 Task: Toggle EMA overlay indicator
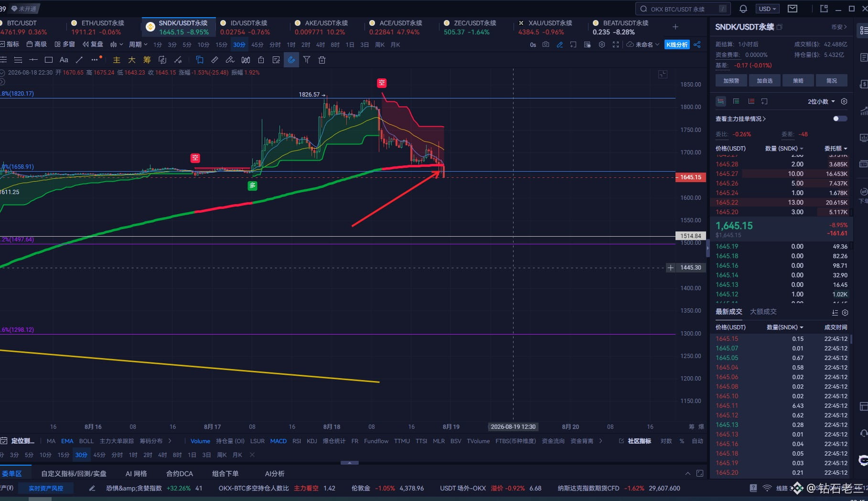pyautogui.click(x=67, y=441)
